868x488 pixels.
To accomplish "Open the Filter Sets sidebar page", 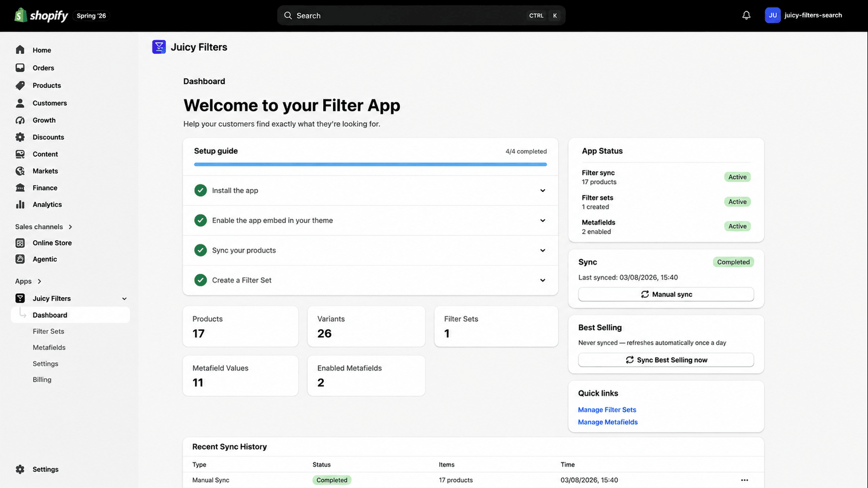I will point(48,331).
